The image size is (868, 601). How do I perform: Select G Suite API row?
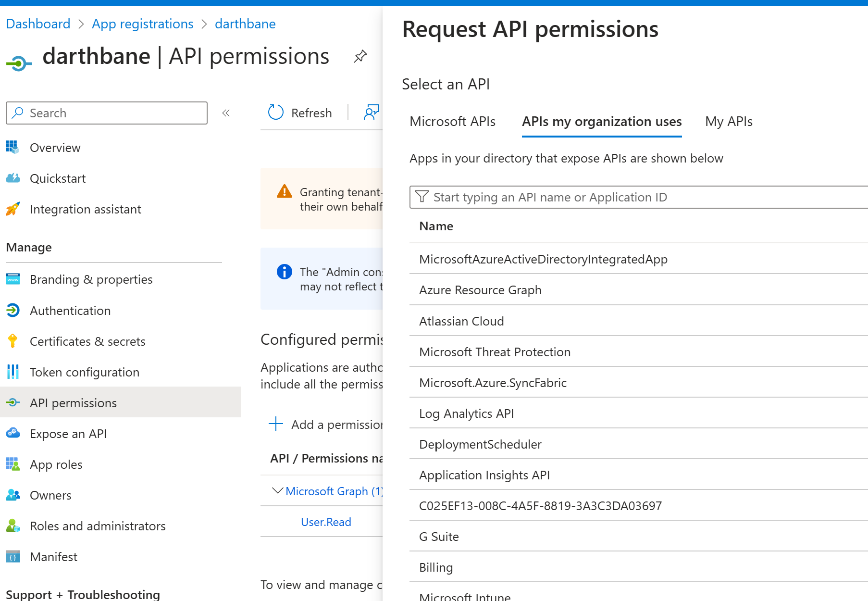pyautogui.click(x=639, y=536)
